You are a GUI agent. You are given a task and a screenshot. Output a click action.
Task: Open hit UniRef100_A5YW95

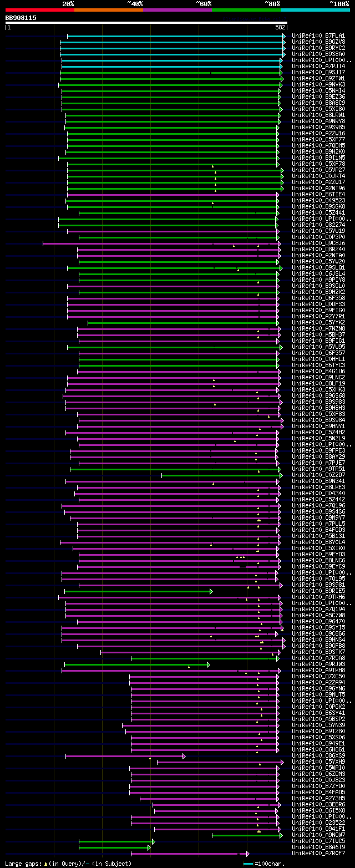[318, 347]
